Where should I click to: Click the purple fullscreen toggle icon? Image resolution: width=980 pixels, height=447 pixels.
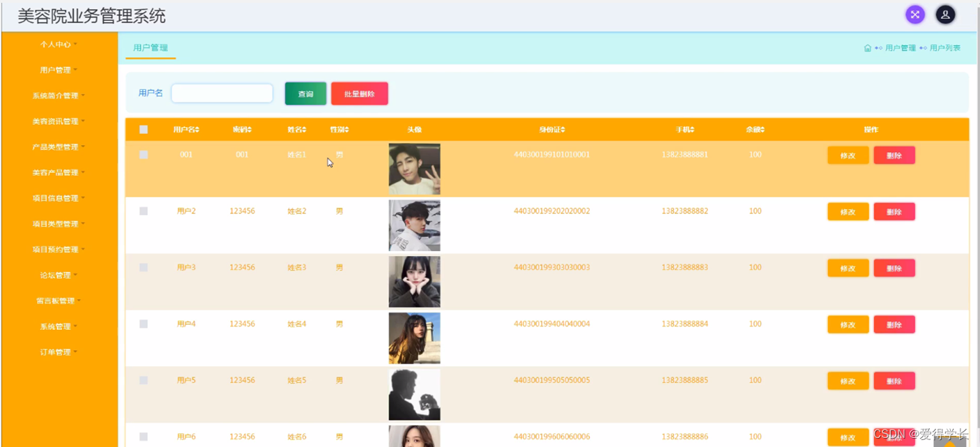pos(914,15)
